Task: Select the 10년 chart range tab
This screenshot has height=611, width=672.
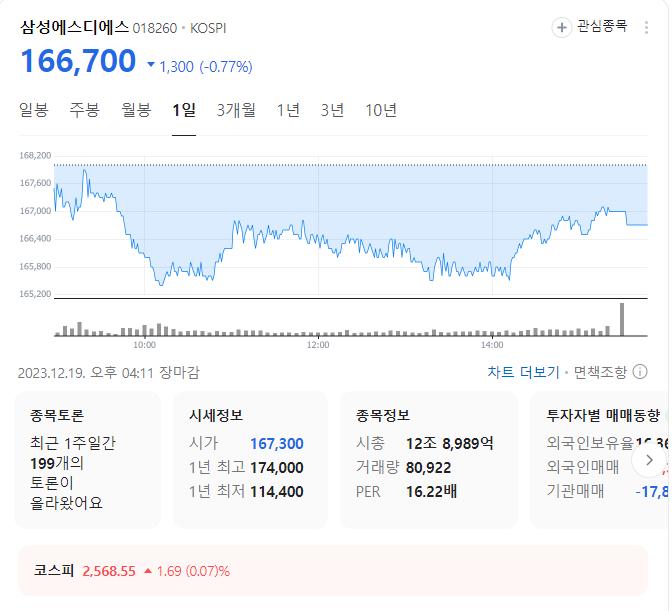Action: (x=381, y=110)
